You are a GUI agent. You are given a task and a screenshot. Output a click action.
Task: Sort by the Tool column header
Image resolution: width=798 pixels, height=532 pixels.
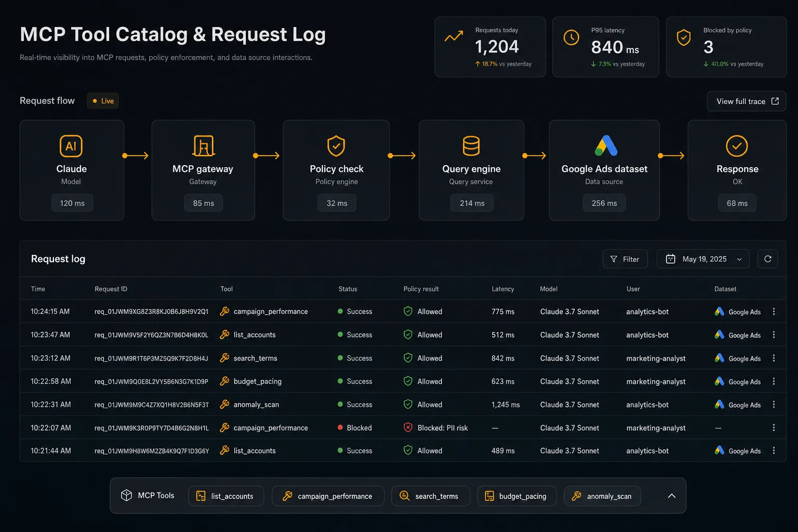tap(227, 289)
